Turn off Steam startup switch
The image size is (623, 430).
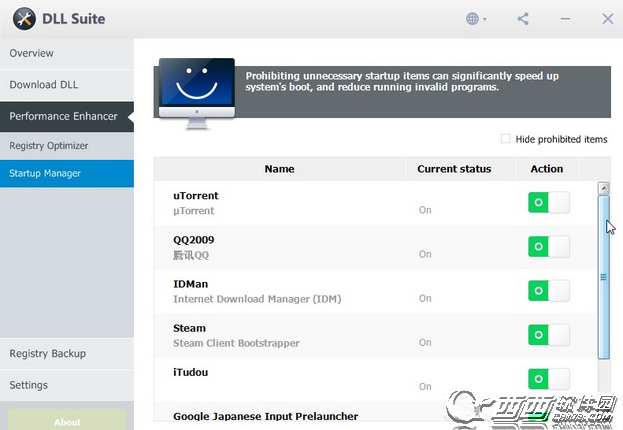coord(549,335)
